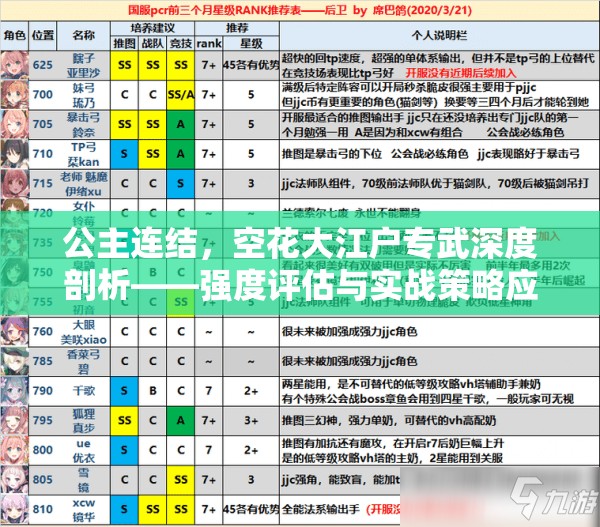The image size is (600, 527).
Task: Click the 培养建议 group header
Action: point(152,29)
